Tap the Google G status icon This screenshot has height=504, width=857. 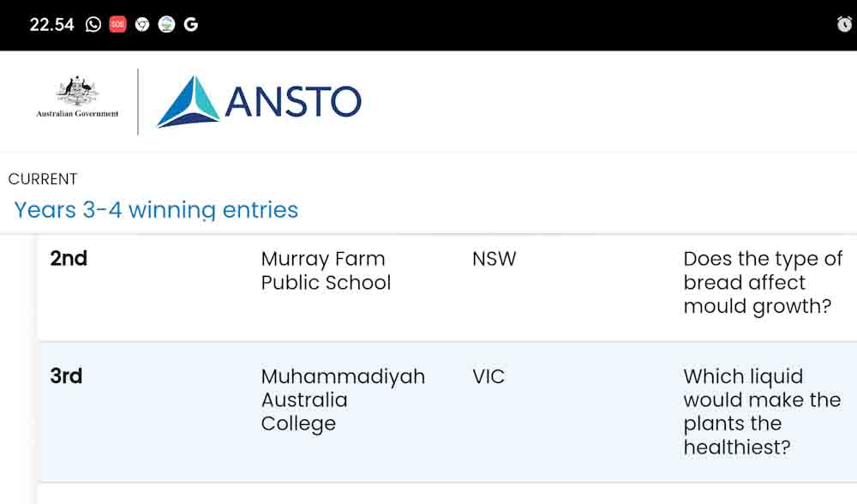click(x=191, y=25)
